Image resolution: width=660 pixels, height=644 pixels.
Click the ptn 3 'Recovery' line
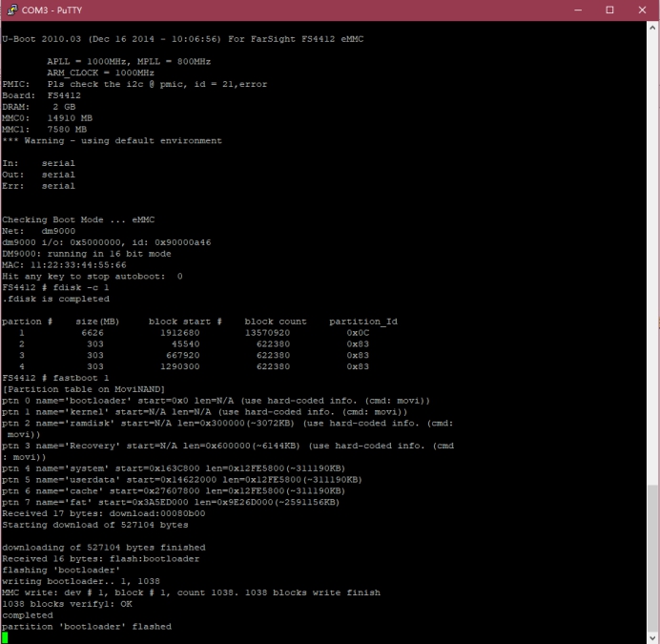228,451
